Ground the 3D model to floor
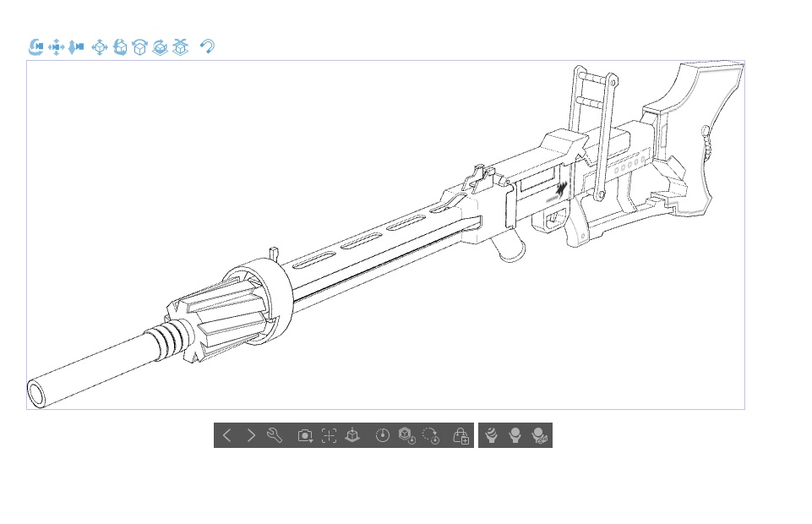Viewport: 812px width, 524px height. 352,435
